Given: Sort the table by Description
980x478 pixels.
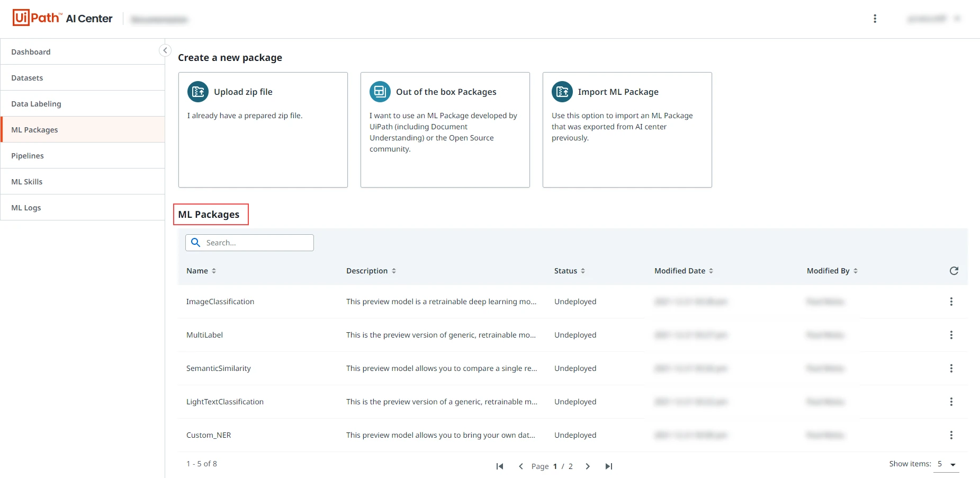Looking at the screenshot, I should (x=371, y=271).
